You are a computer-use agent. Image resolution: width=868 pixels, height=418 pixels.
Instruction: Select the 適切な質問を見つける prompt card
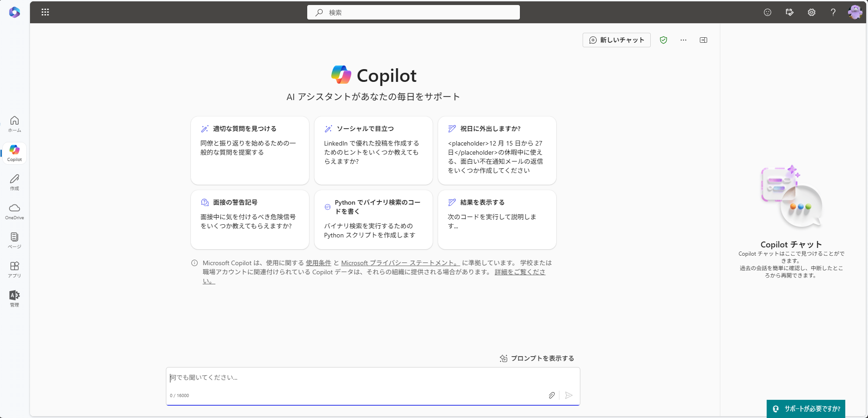pyautogui.click(x=250, y=151)
